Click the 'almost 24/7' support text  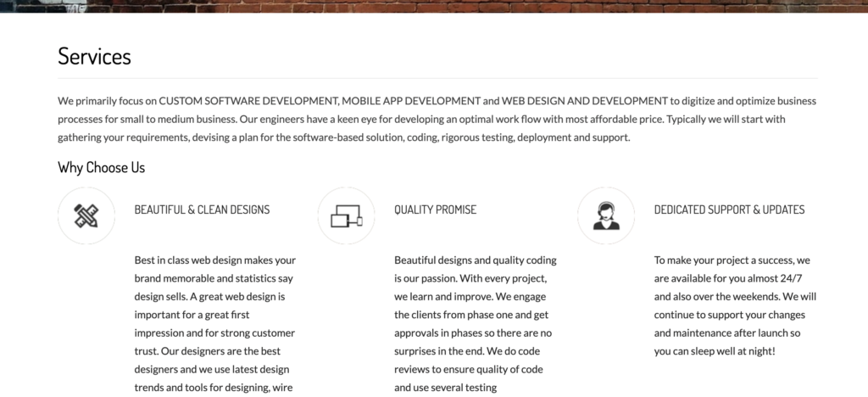752,278
